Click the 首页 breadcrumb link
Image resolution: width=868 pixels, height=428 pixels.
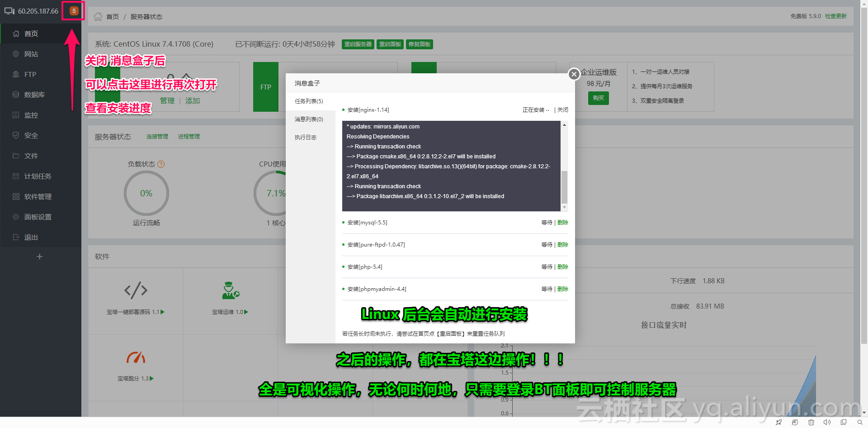(x=113, y=17)
